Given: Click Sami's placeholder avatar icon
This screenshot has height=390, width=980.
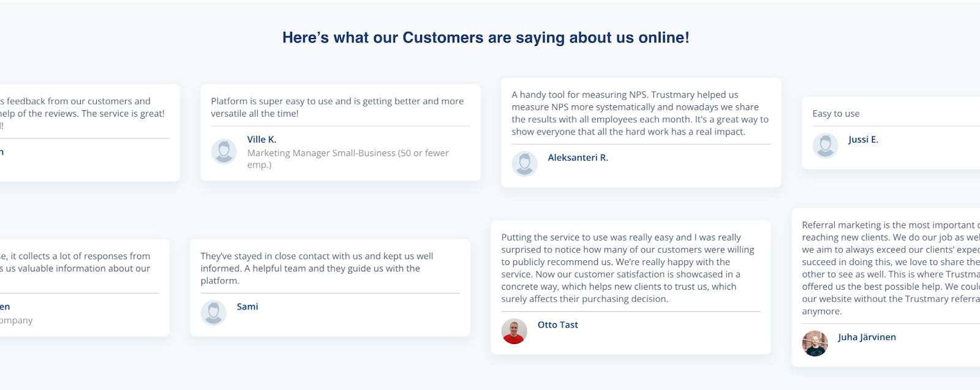Looking at the screenshot, I should tap(213, 312).
